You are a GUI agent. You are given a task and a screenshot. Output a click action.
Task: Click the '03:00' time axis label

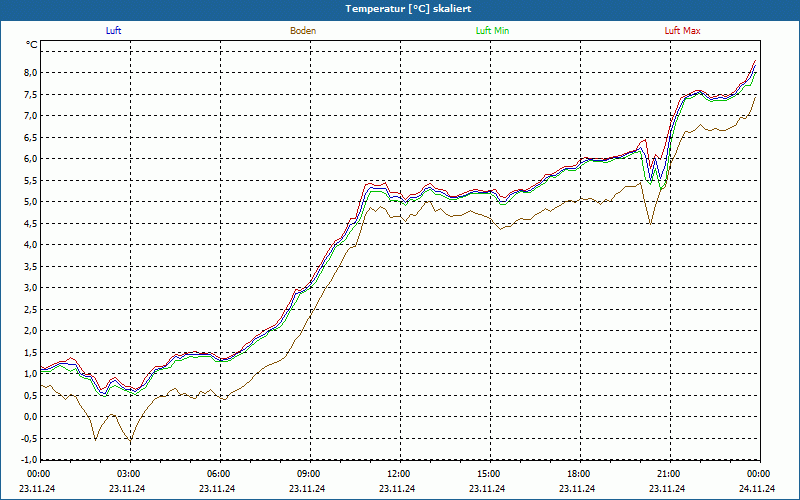tap(127, 474)
